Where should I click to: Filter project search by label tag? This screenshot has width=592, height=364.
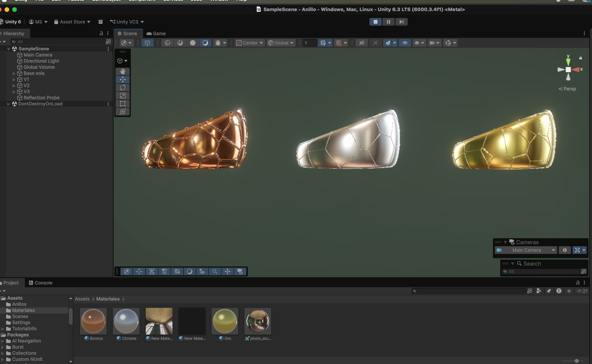tap(549, 291)
